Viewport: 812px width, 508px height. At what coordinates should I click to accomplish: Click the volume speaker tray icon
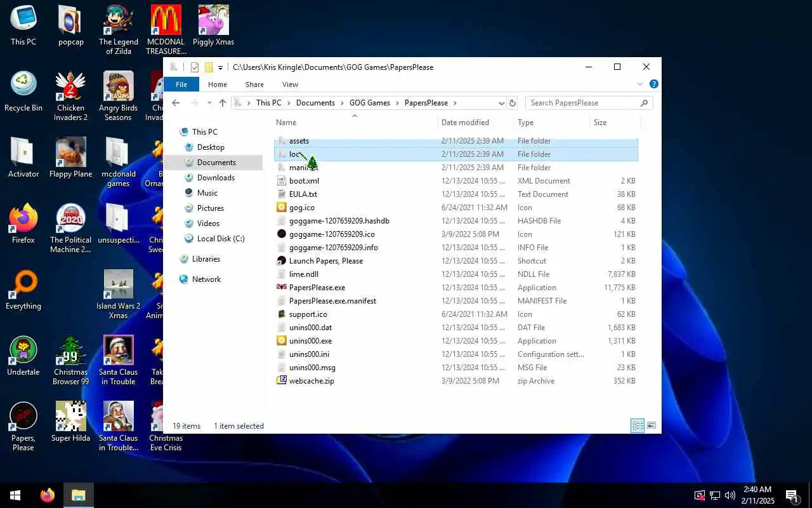coord(730,495)
